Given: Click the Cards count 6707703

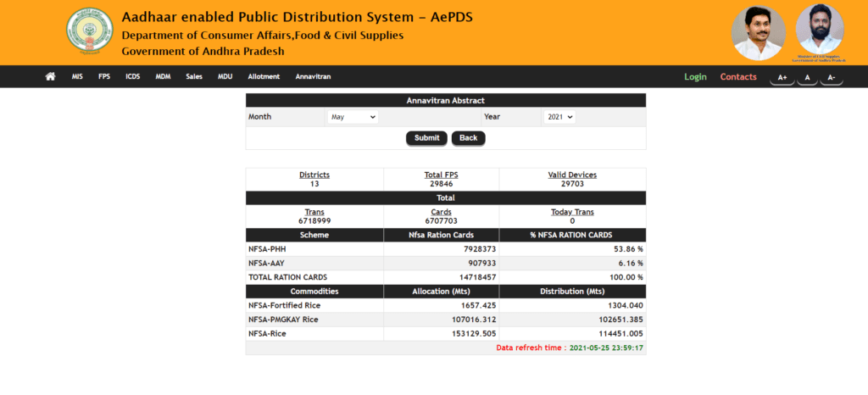Looking at the screenshot, I should pos(441,220).
